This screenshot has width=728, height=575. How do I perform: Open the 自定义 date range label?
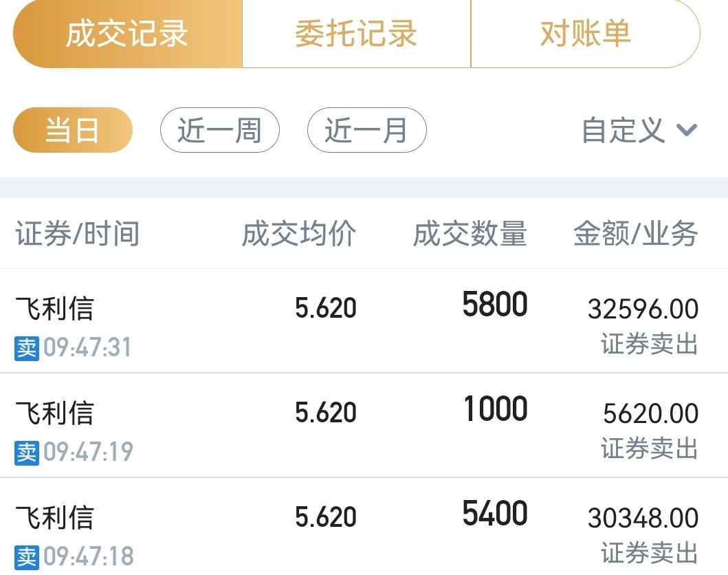623,130
